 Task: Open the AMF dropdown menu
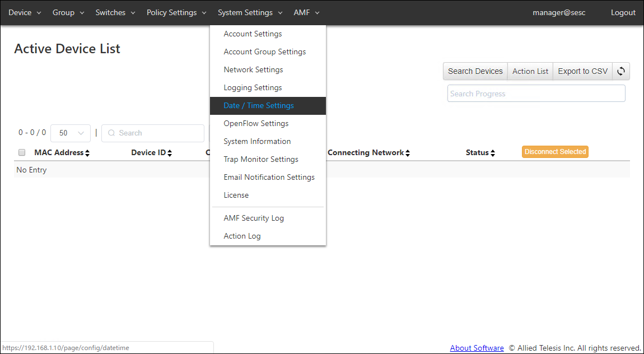coord(306,12)
